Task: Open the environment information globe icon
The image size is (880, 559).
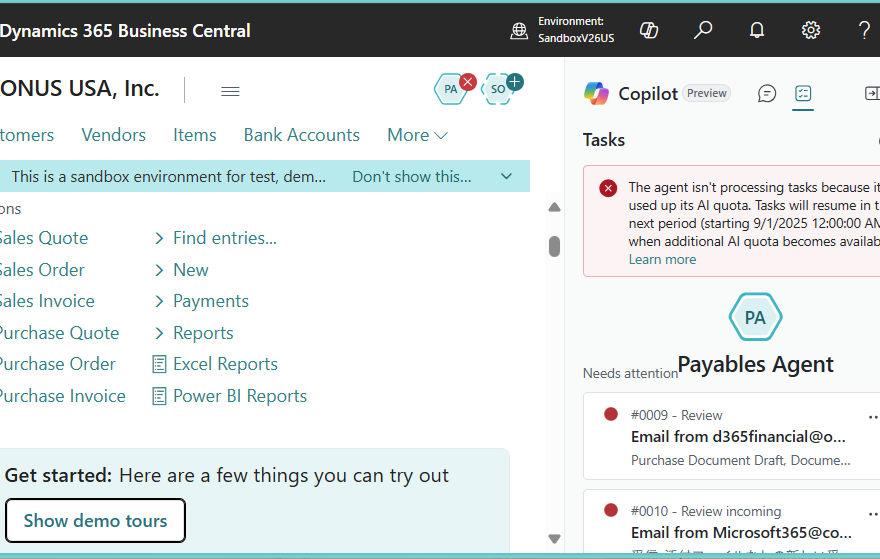Action: coord(519,30)
